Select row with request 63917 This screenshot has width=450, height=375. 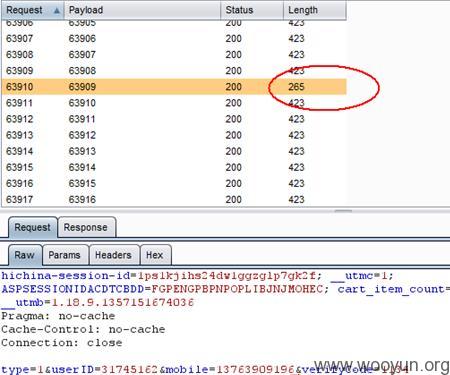[174, 199]
